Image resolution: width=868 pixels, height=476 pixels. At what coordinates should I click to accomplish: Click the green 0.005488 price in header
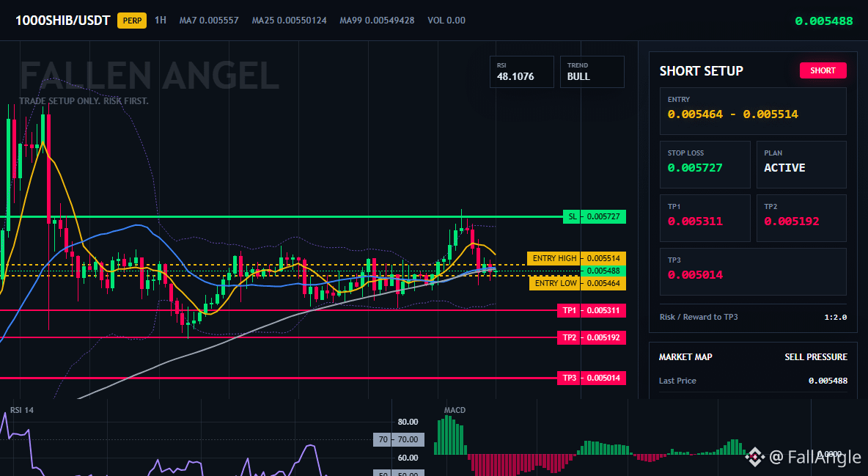824,21
